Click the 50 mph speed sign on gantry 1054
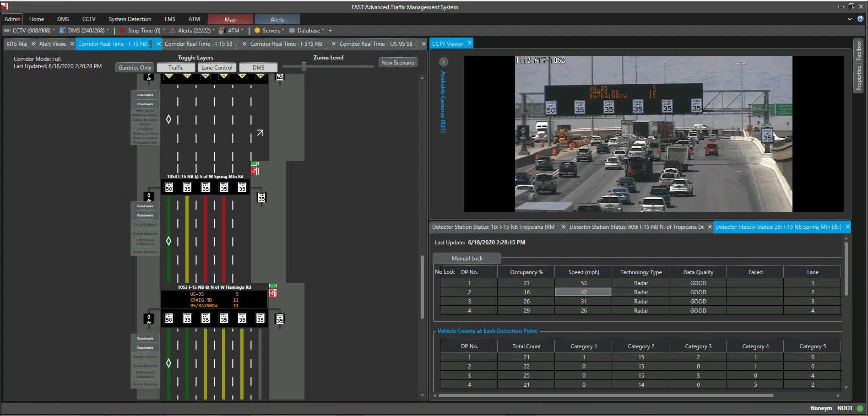 (169, 187)
